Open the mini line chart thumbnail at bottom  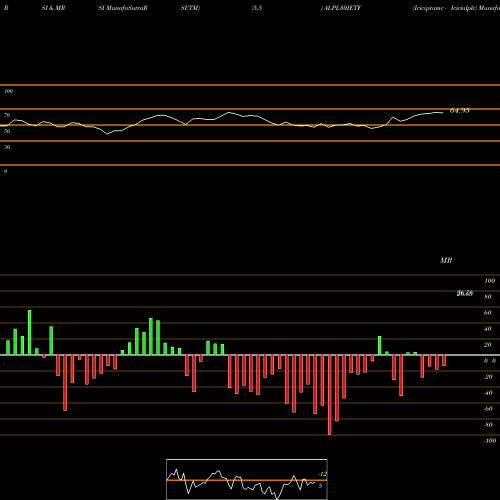coord(247,479)
